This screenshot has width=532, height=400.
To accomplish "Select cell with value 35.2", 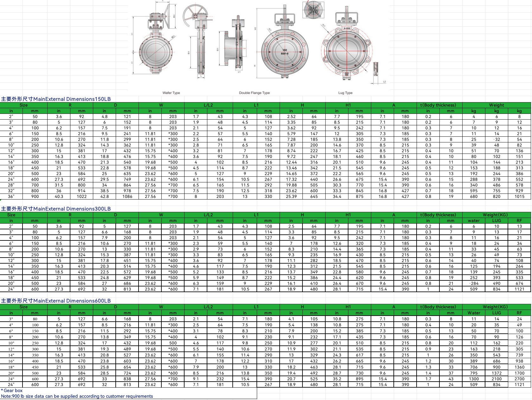I will [x=337, y=379].
